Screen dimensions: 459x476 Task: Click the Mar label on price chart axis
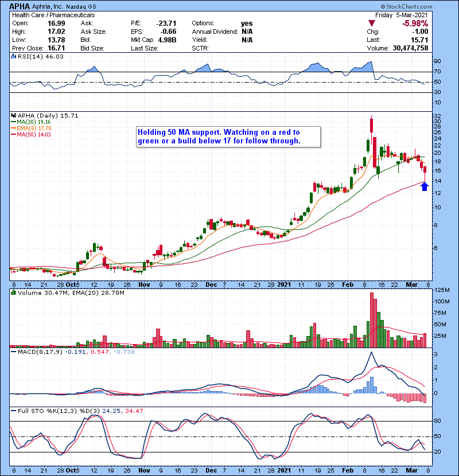pos(412,285)
